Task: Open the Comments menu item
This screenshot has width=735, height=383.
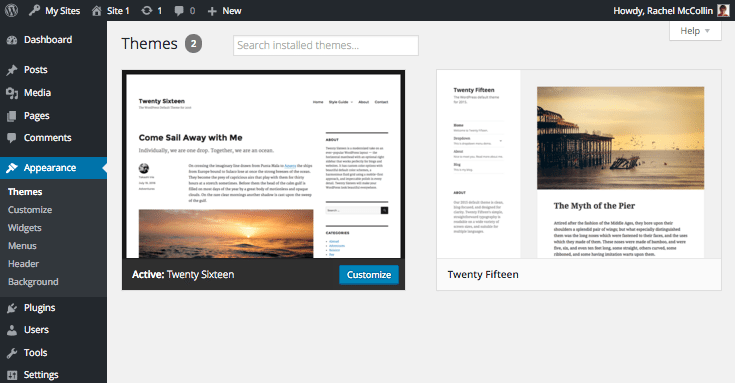Action: tap(48, 138)
